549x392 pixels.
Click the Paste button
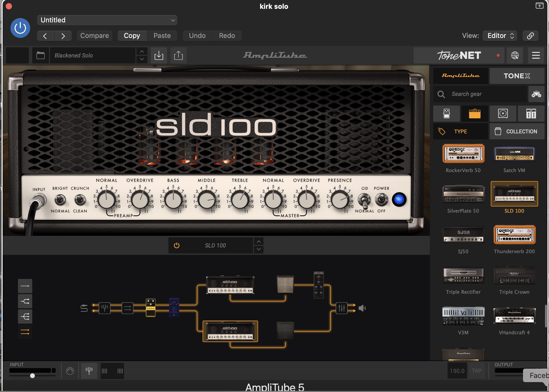162,36
